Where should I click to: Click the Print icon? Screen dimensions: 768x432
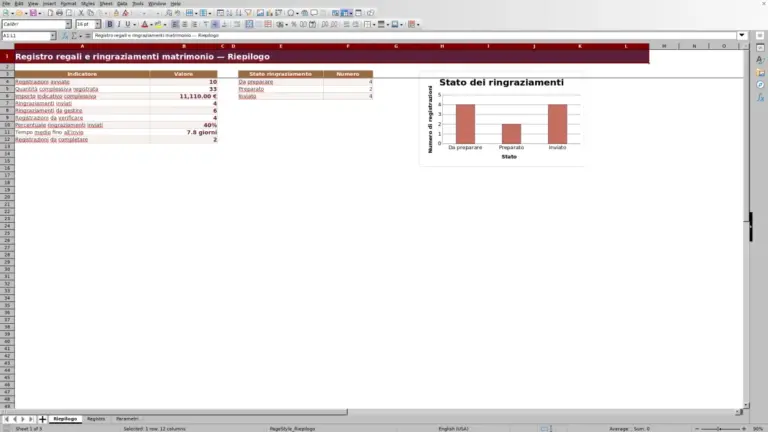pyautogui.click(x=59, y=13)
